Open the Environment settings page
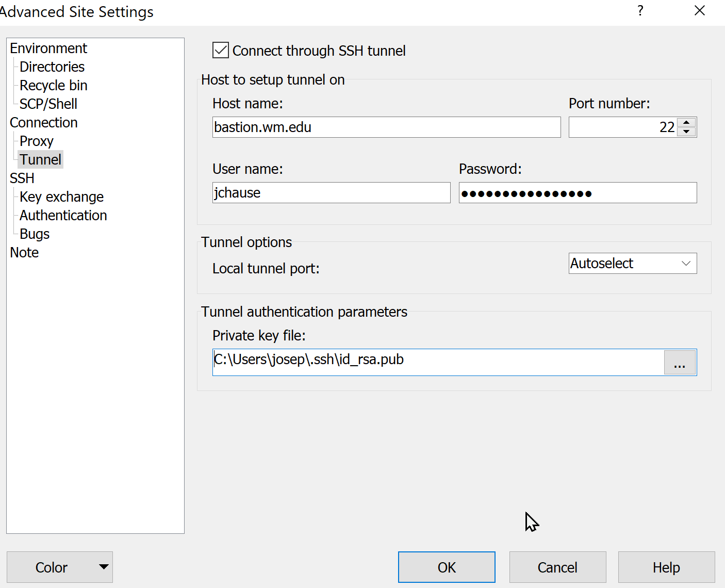Viewport: 725px width, 588px height. tap(48, 48)
